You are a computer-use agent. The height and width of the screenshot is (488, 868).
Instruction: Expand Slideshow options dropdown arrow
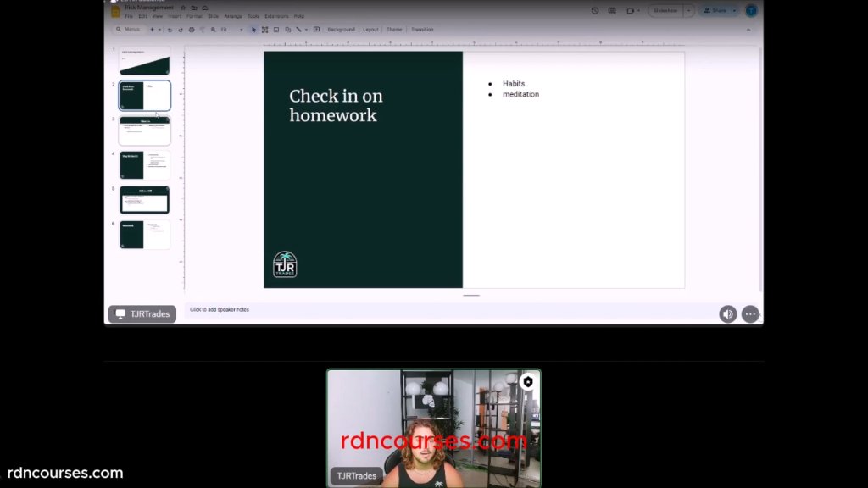[x=689, y=10]
